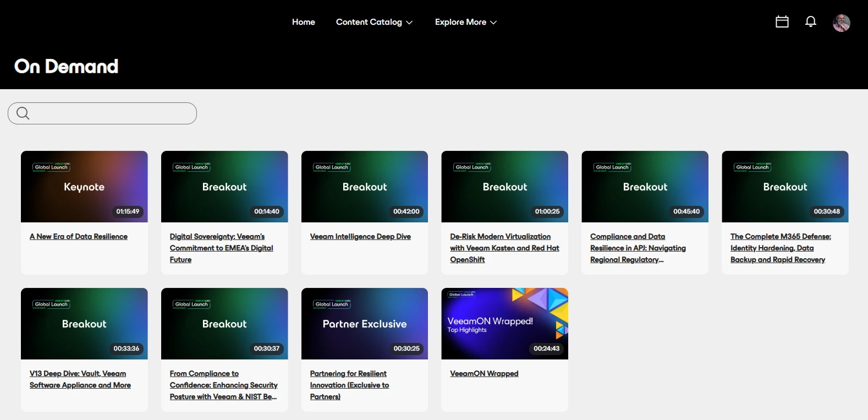Open 'A New Era of Data Resilience' link

click(79, 237)
